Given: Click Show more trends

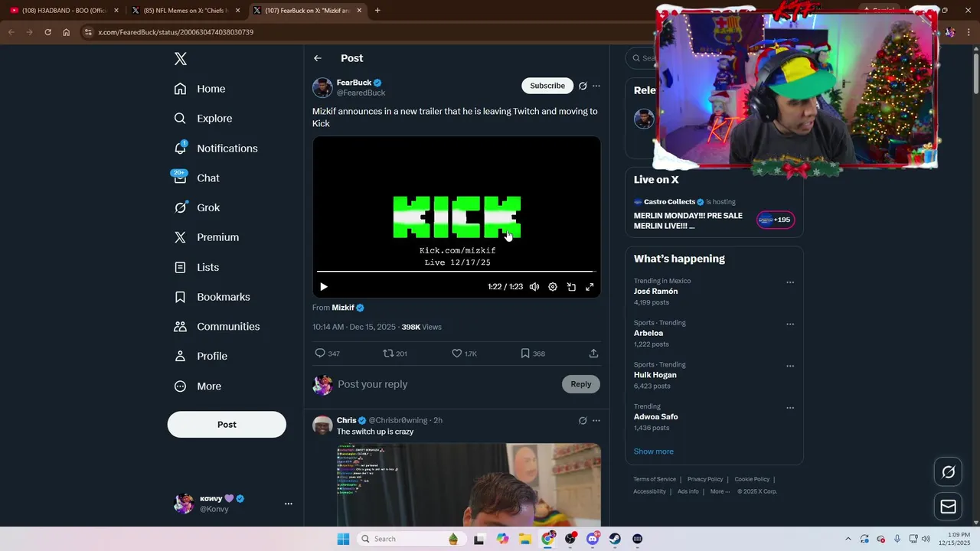Looking at the screenshot, I should pyautogui.click(x=654, y=452).
